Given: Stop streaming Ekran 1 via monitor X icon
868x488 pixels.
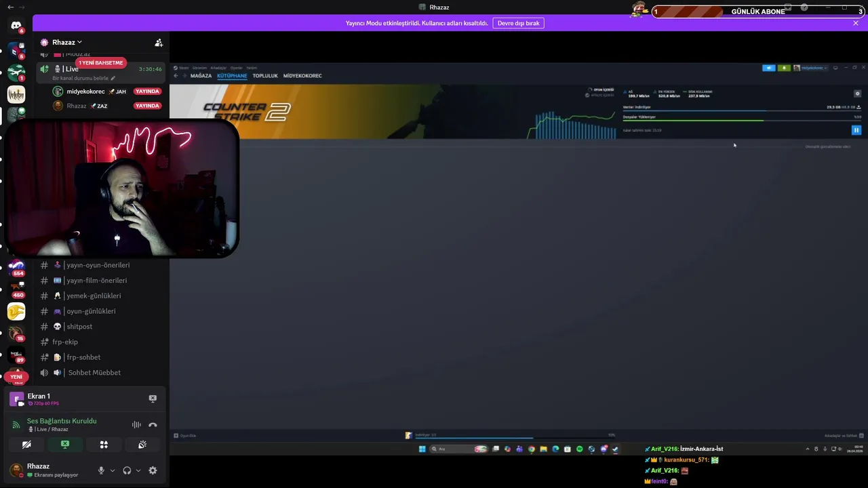Looking at the screenshot, I should (x=153, y=399).
